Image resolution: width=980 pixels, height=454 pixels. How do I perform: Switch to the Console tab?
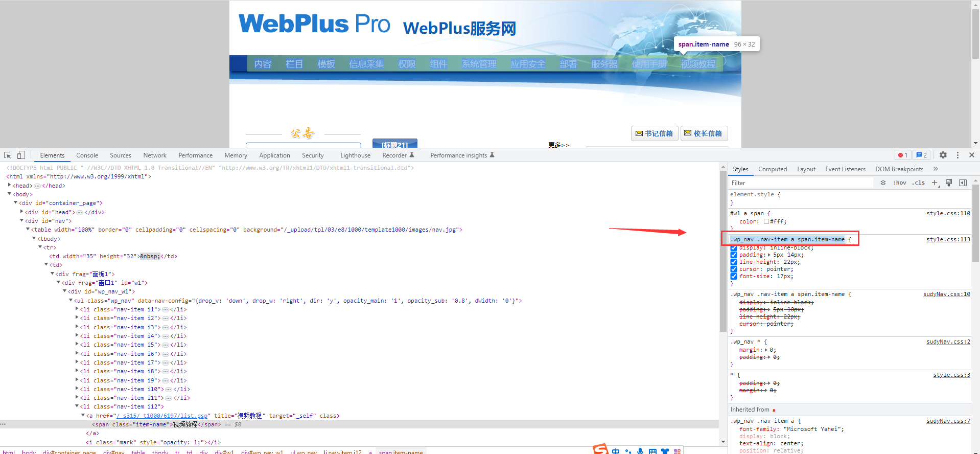87,155
